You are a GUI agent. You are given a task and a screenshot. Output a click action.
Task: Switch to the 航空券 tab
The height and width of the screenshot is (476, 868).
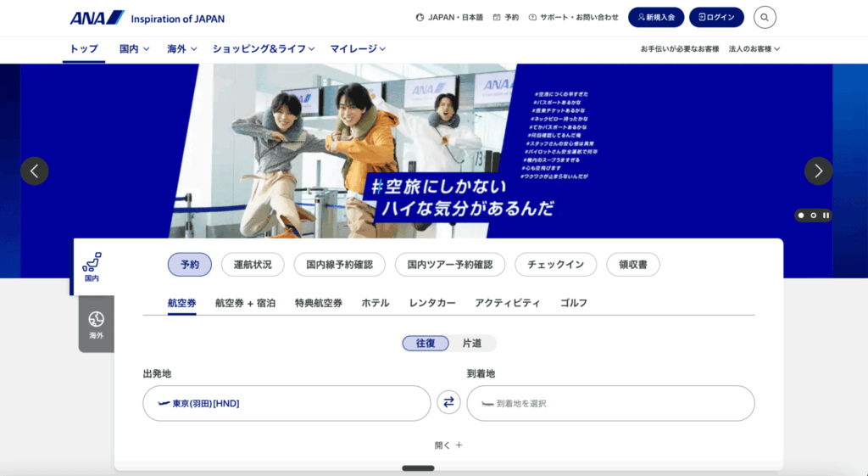[x=182, y=303]
